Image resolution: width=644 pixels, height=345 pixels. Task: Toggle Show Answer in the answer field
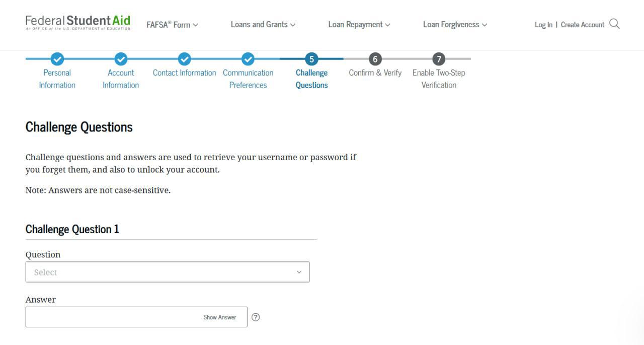click(x=219, y=317)
